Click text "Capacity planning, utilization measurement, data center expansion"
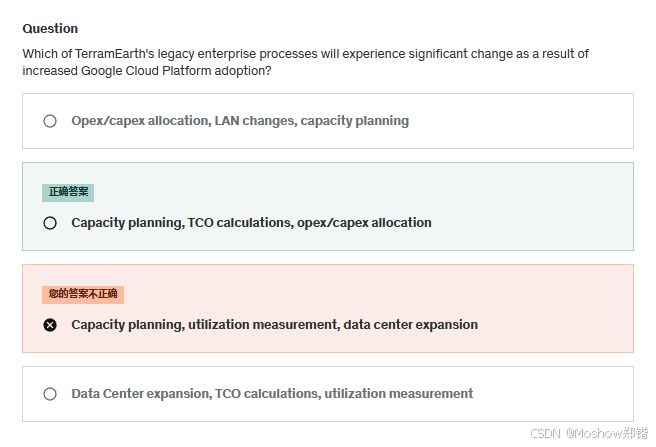Viewport: 656px width, 447px height. tap(274, 325)
